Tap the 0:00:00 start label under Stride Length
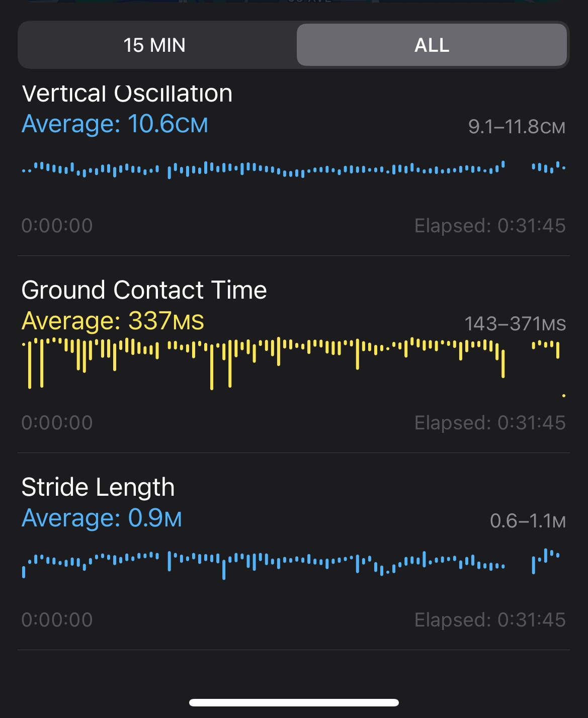Image resolution: width=588 pixels, height=718 pixels. click(x=57, y=620)
